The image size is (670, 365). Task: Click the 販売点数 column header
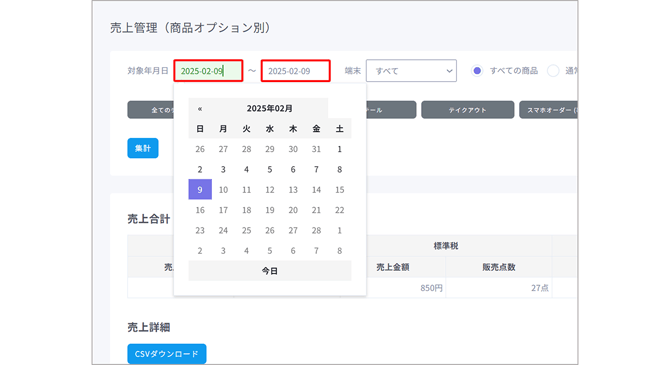click(499, 267)
